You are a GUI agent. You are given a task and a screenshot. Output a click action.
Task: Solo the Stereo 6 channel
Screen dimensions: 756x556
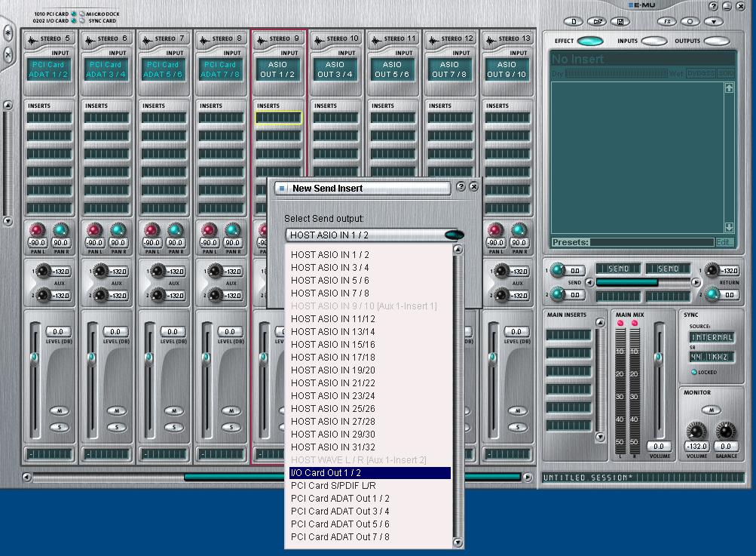pos(117,427)
